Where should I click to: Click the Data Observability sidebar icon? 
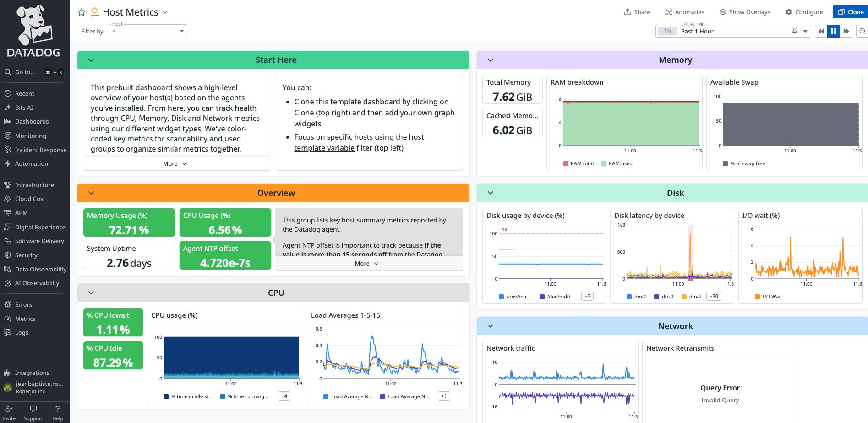8,269
